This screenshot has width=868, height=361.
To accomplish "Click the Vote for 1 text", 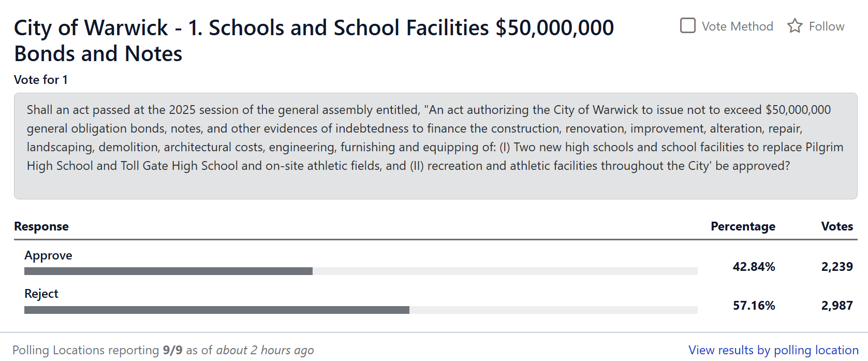I will [41, 80].
